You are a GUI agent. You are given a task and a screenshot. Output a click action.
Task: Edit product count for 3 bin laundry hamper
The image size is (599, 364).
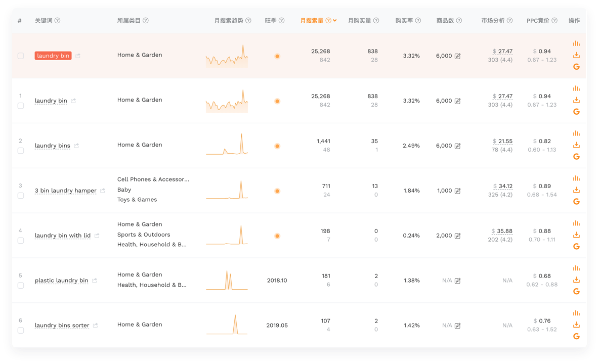(x=458, y=191)
